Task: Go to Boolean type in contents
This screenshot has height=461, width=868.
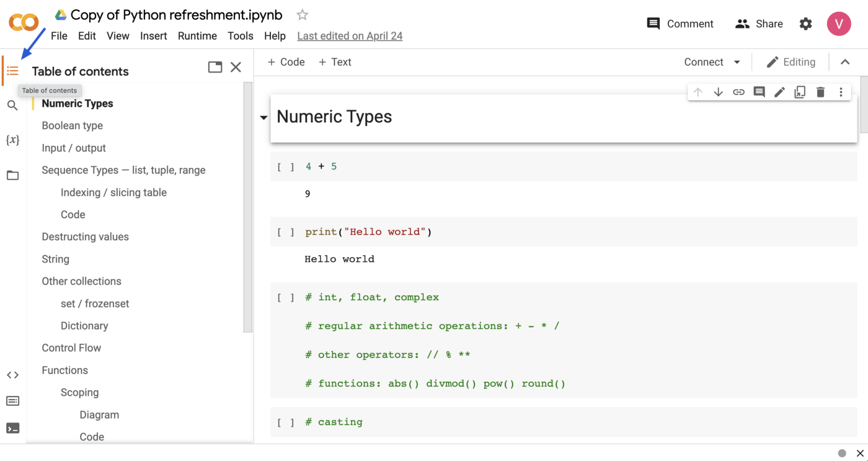Action: (72, 125)
